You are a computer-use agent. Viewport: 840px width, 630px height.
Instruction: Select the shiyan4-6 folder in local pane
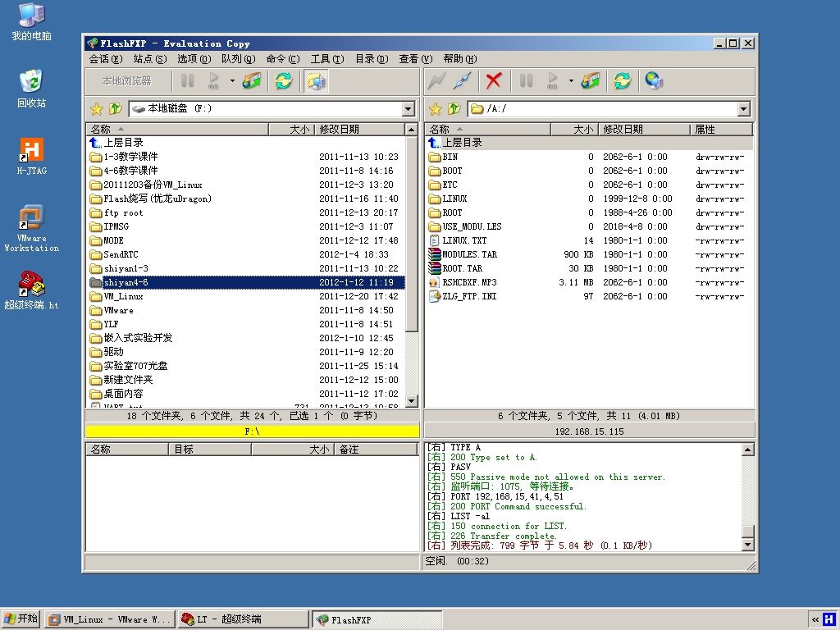(246, 282)
